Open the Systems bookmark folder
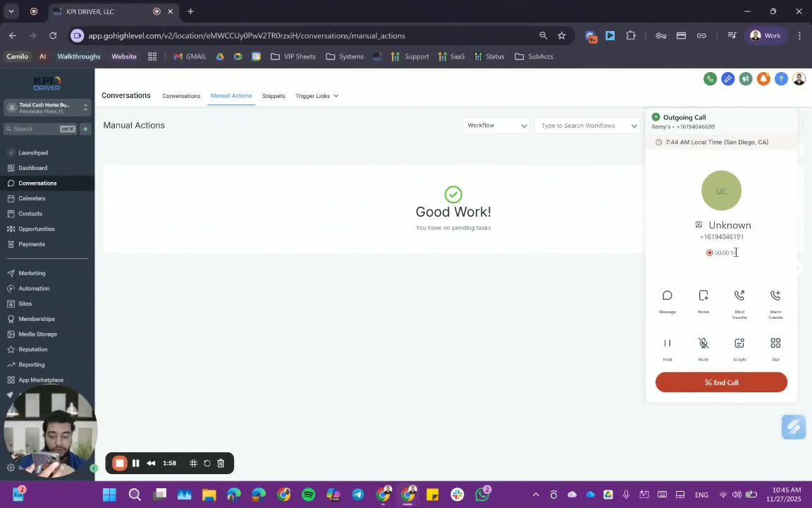The image size is (812, 508). click(345, 56)
